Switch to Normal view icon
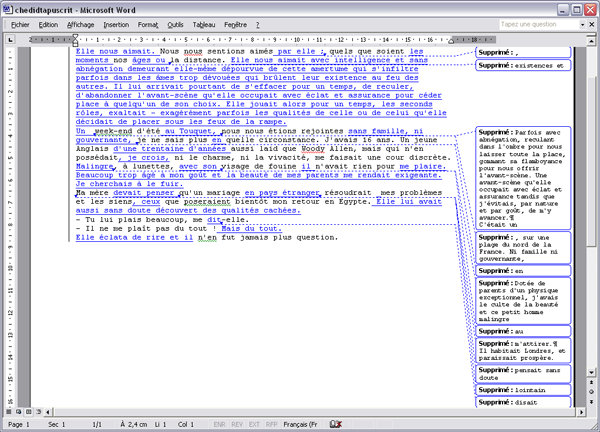Image resolution: width=600 pixels, height=432 pixels. point(8,412)
